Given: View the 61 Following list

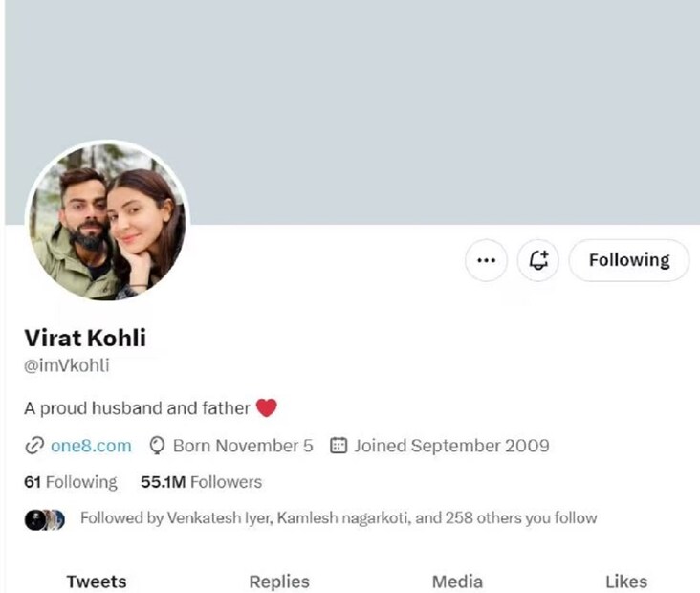Looking at the screenshot, I should tap(70, 482).
